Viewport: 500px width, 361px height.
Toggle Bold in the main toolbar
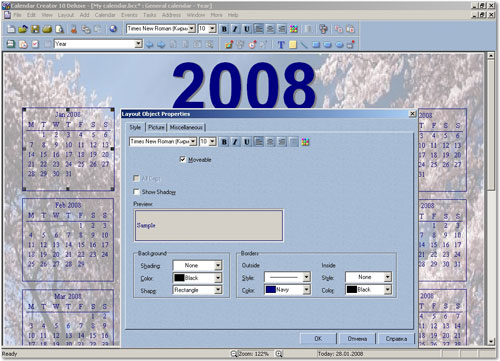(x=224, y=29)
